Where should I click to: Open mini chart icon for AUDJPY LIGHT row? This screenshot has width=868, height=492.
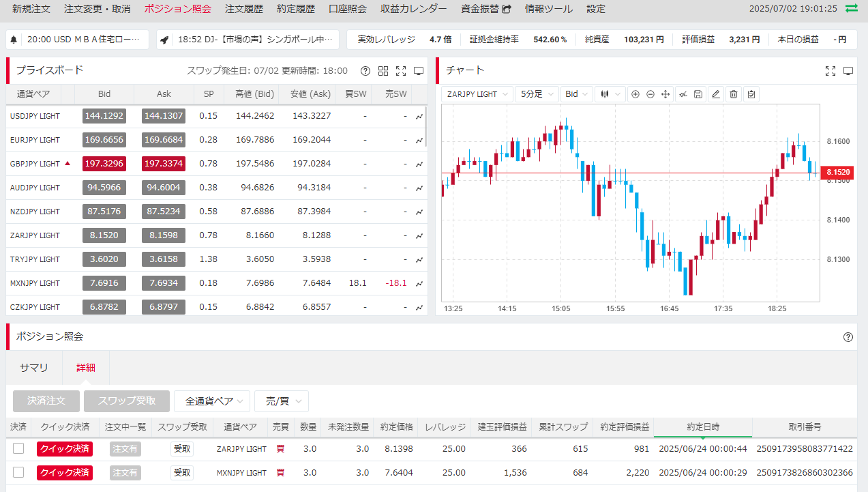[x=419, y=188]
